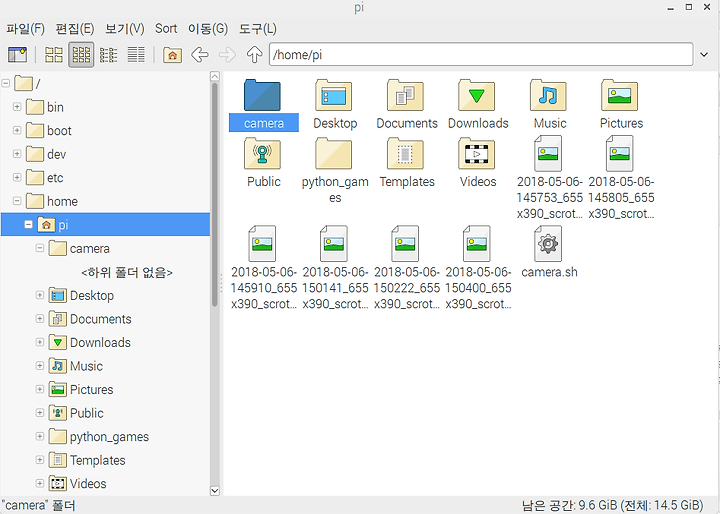720x514 pixels.
Task: Open the 편집(E) menu
Action: click(x=75, y=29)
